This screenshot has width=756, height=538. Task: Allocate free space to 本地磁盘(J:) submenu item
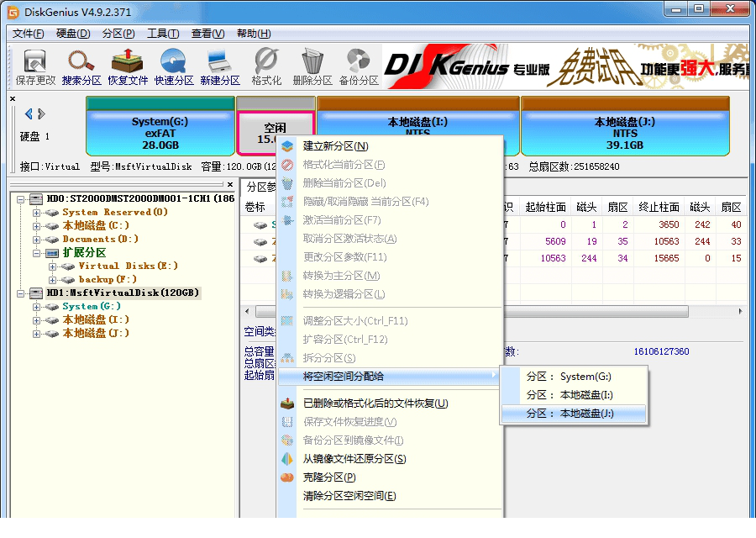574,414
